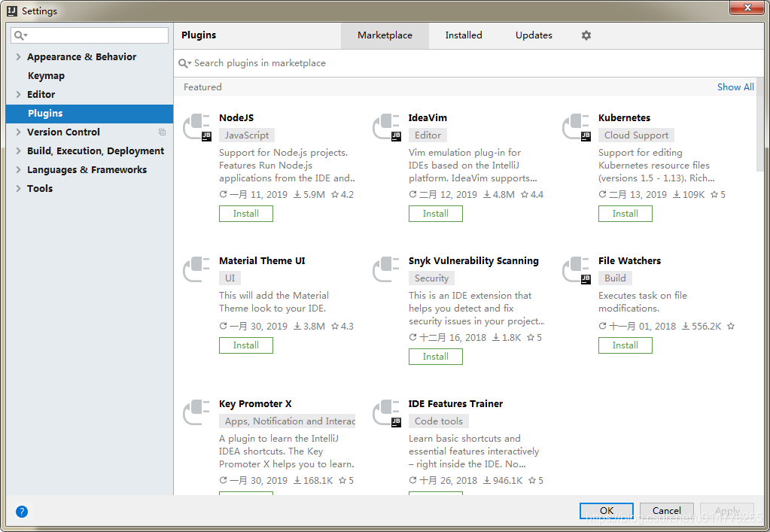Open IDE Features Trainer plugin title
This screenshot has height=532, width=770.
pyautogui.click(x=455, y=403)
